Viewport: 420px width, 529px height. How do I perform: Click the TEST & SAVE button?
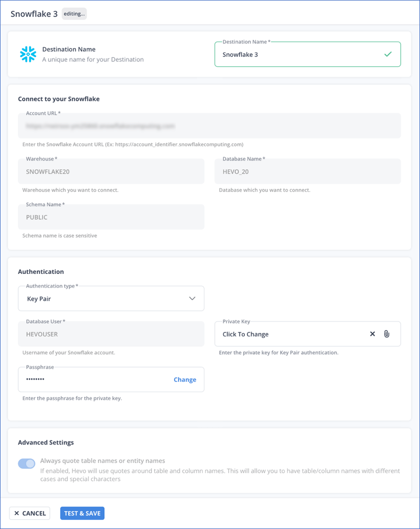(82, 513)
